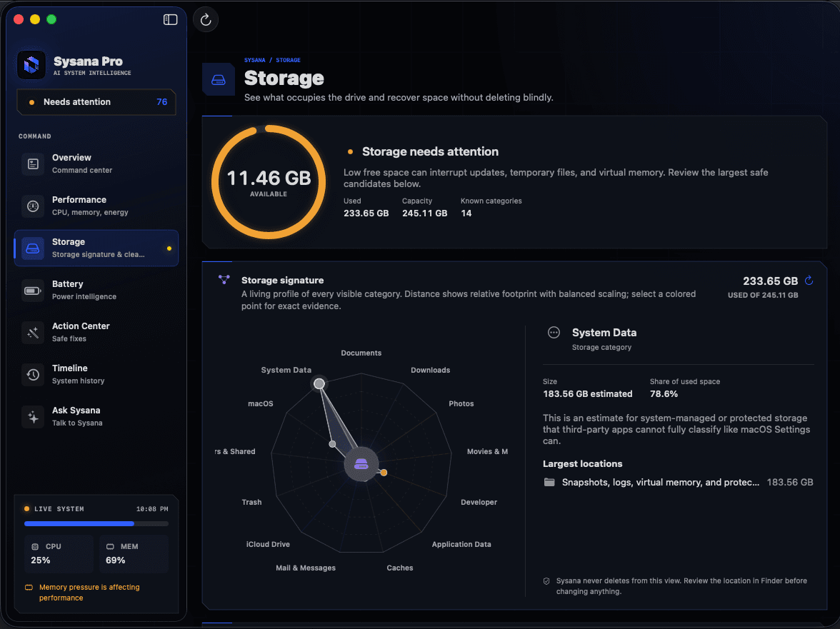The height and width of the screenshot is (629, 840).
Task: Click the Overview sidebar icon
Action: tap(33, 163)
